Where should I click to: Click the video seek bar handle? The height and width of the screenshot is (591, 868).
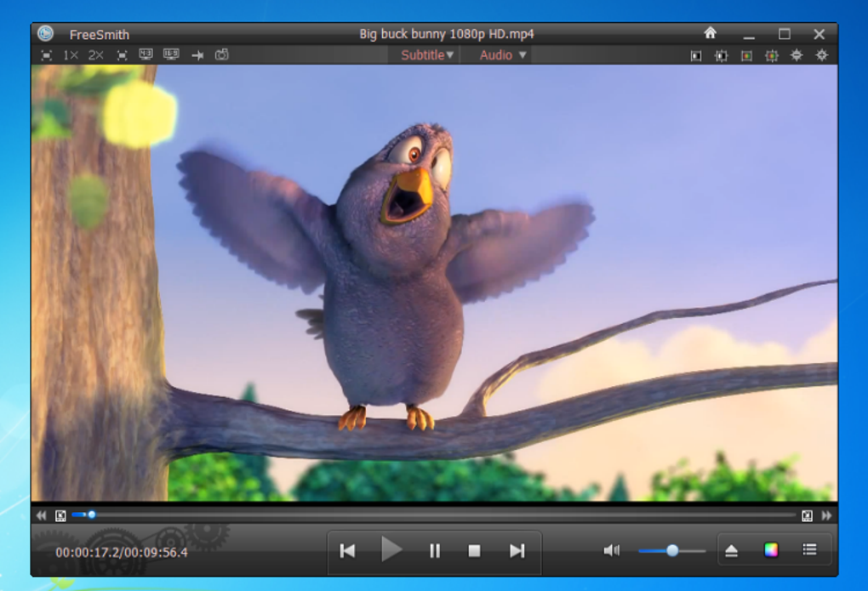click(92, 514)
